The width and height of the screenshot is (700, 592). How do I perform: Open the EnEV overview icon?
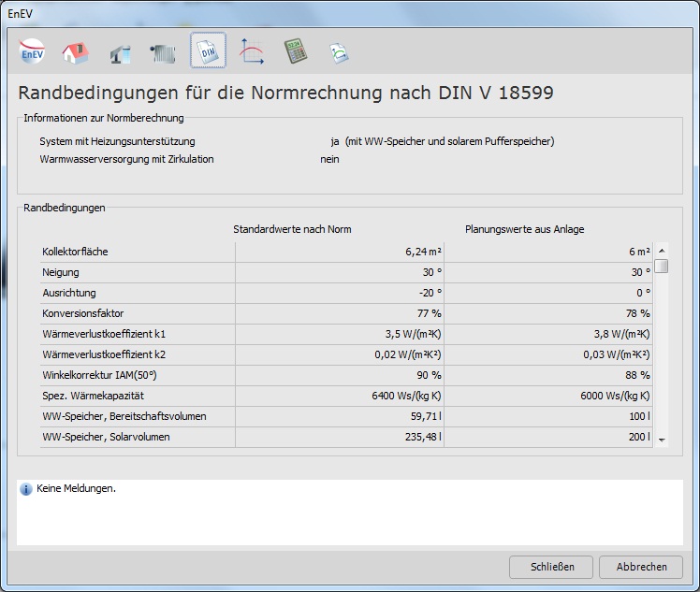click(x=32, y=52)
